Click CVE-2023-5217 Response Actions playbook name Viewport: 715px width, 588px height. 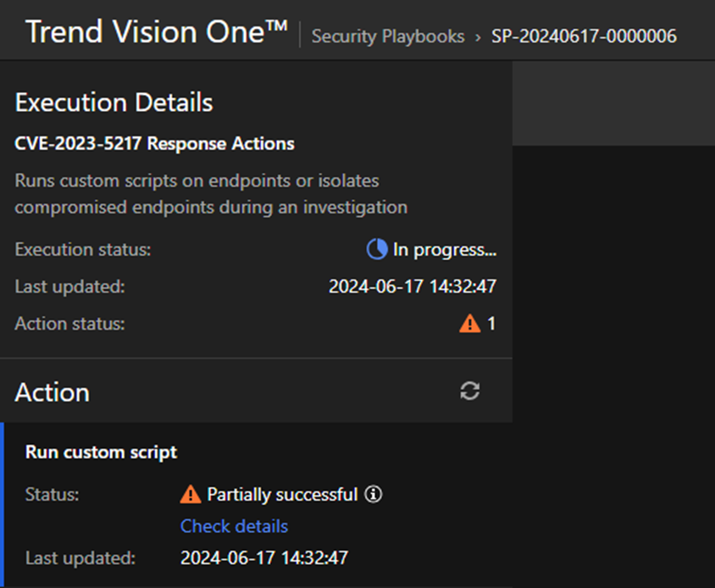coord(154,144)
